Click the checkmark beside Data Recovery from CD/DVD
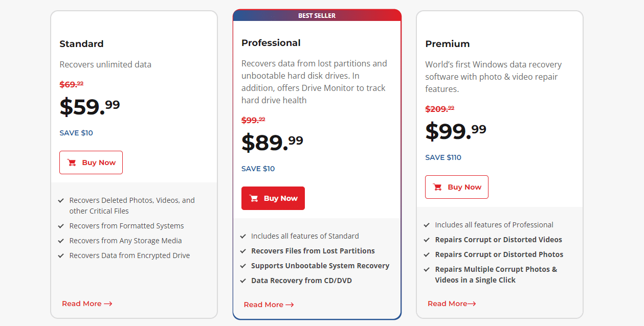This screenshot has width=644, height=326. click(242, 280)
